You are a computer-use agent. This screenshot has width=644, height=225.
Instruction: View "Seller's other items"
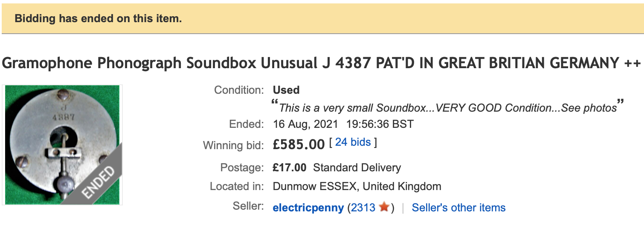click(x=458, y=208)
